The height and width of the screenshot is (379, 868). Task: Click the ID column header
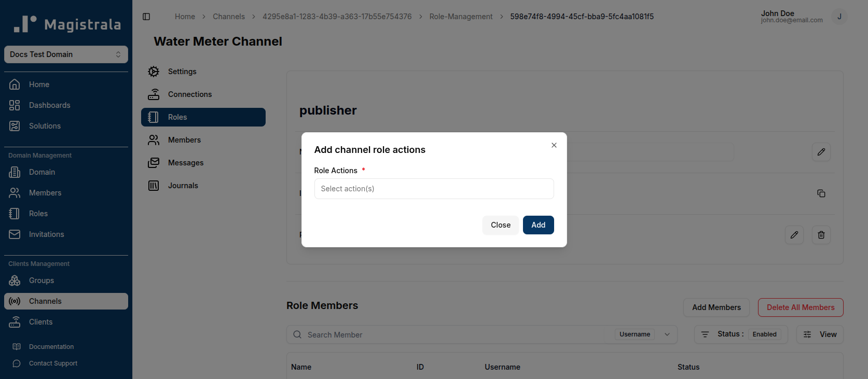pyautogui.click(x=420, y=367)
